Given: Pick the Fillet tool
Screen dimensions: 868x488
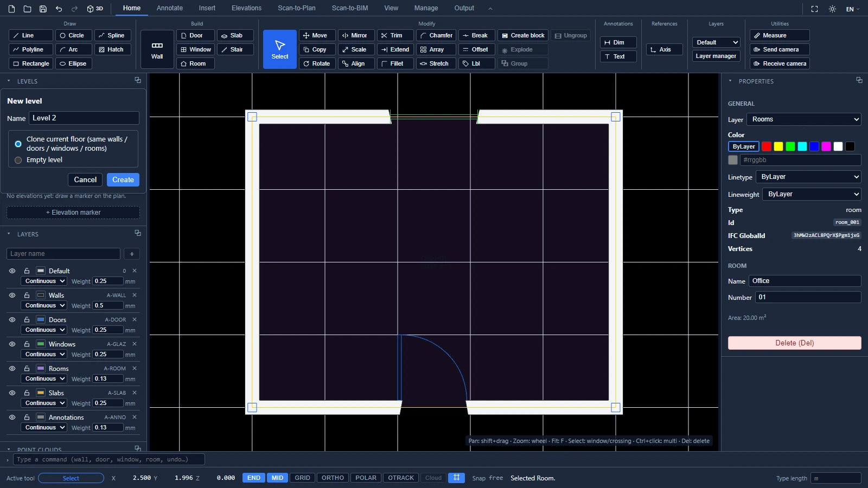Looking at the screenshot, I should click(x=395, y=63).
